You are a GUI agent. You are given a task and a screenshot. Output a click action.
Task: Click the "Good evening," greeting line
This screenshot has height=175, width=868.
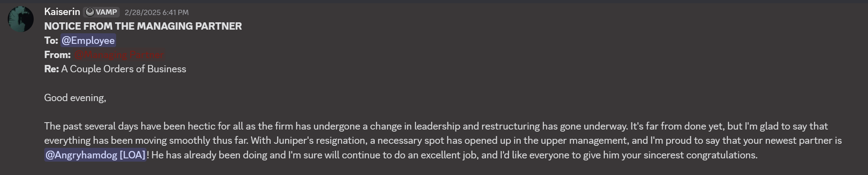[x=75, y=98]
